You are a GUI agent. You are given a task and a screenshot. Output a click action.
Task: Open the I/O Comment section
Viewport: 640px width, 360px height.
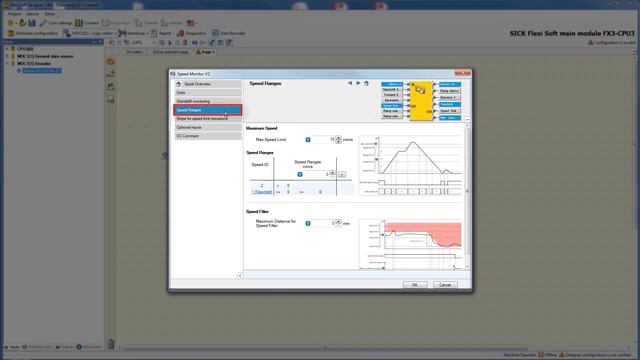(x=208, y=136)
